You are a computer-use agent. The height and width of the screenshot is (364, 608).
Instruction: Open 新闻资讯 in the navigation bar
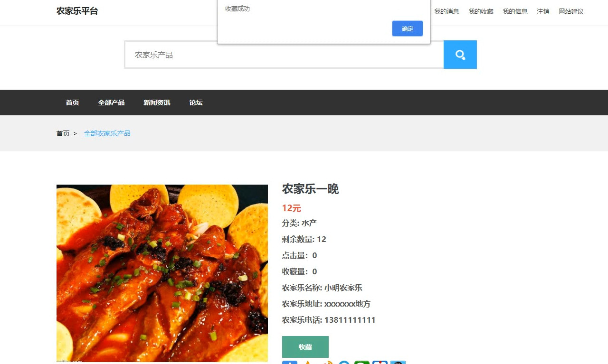tap(157, 103)
